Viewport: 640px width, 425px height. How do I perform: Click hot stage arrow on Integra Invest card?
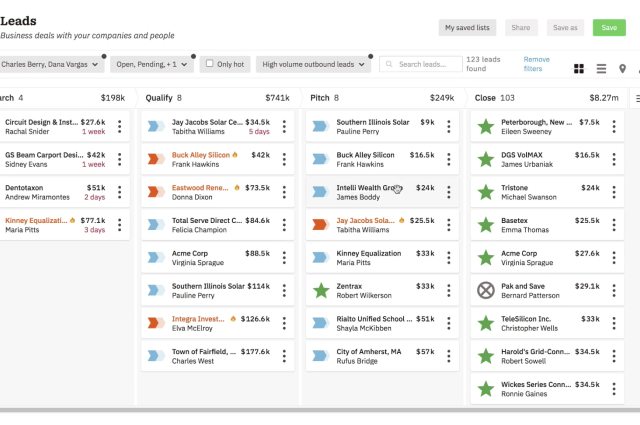coord(156,323)
